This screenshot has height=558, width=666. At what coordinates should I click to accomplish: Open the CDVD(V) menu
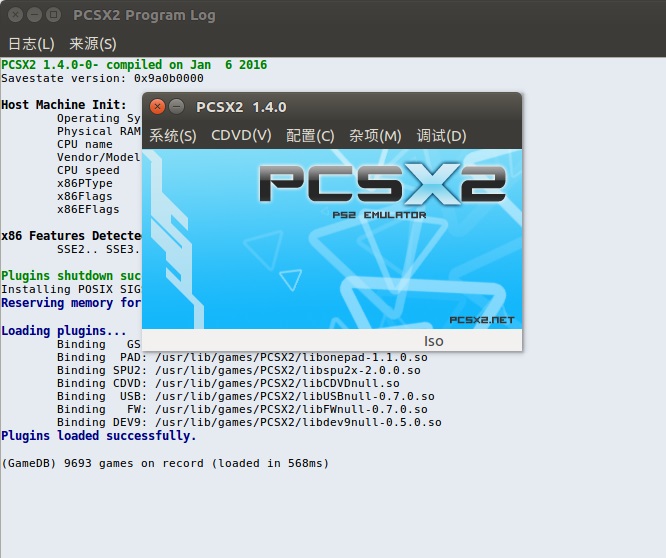(241, 135)
